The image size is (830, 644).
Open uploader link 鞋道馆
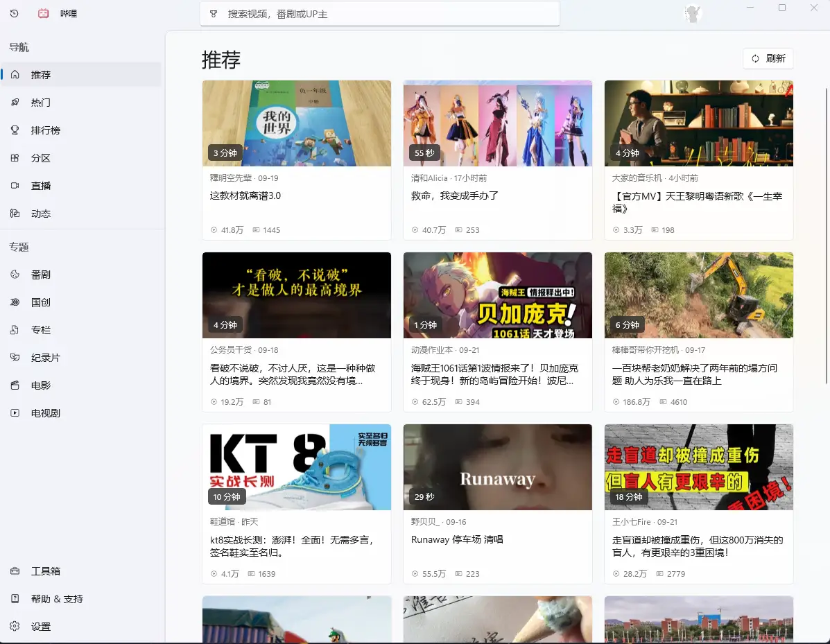tap(223, 522)
